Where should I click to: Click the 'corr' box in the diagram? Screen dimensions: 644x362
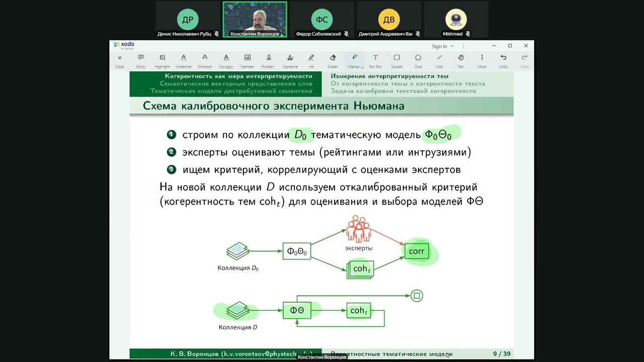(x=417, y=251)
